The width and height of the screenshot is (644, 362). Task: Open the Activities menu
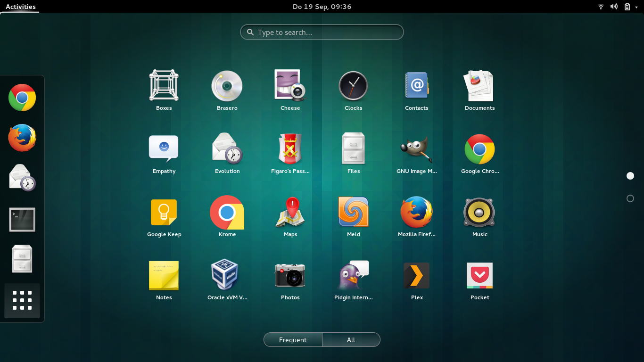(19, 7)
